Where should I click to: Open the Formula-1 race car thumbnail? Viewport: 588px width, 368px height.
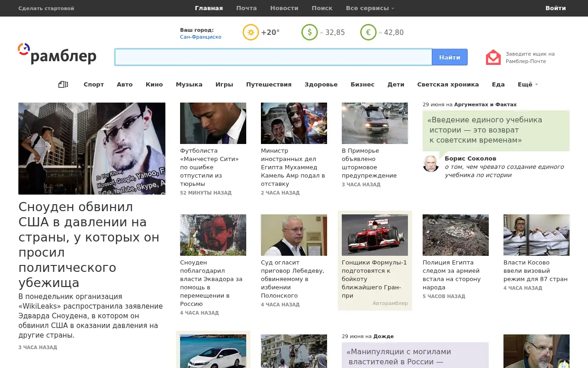(x=375, y=235)
